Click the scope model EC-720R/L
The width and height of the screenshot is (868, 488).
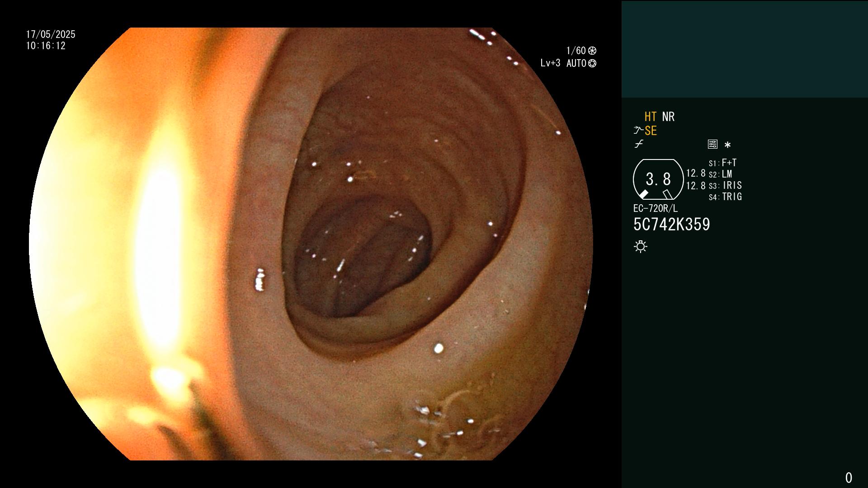coord(656,208)
